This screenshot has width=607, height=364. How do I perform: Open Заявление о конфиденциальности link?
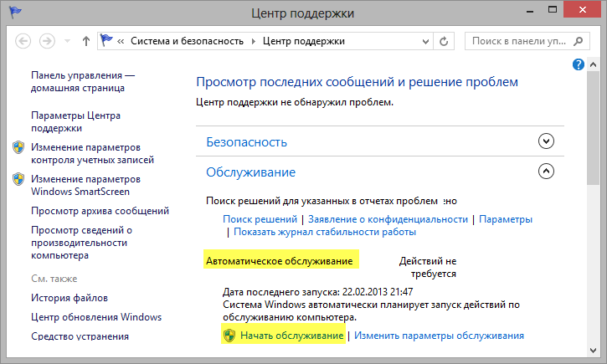point(388,219)
